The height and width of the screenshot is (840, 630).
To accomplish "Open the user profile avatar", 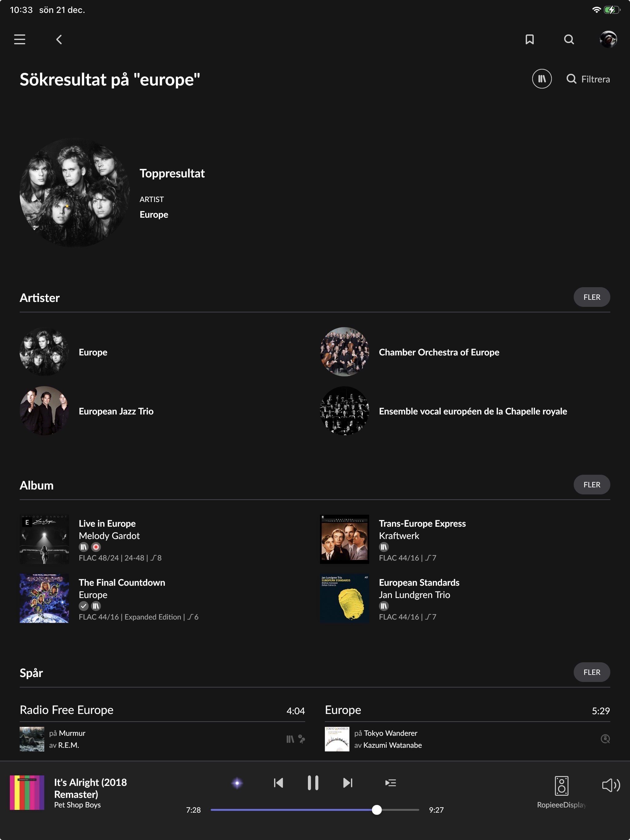I will 608,39.
